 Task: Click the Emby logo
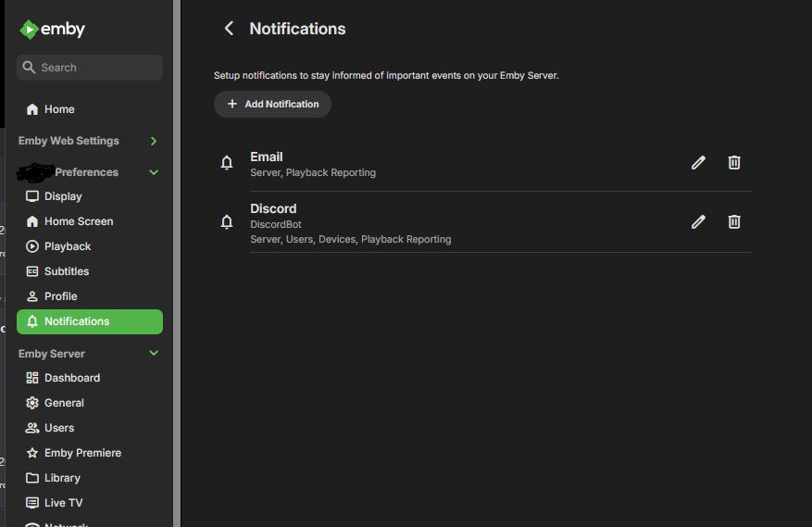click(53, 30)
